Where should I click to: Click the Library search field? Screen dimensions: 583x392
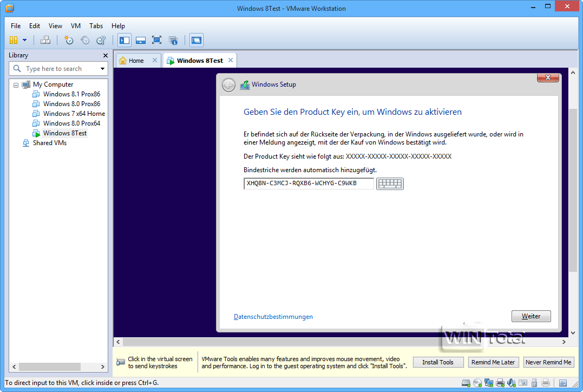60,69
